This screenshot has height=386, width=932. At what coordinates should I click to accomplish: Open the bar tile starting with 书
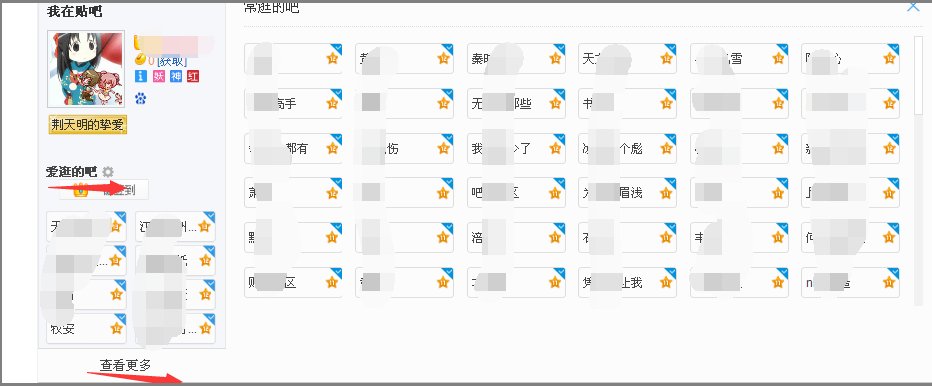pyautogui.click(x=628, y=103)
